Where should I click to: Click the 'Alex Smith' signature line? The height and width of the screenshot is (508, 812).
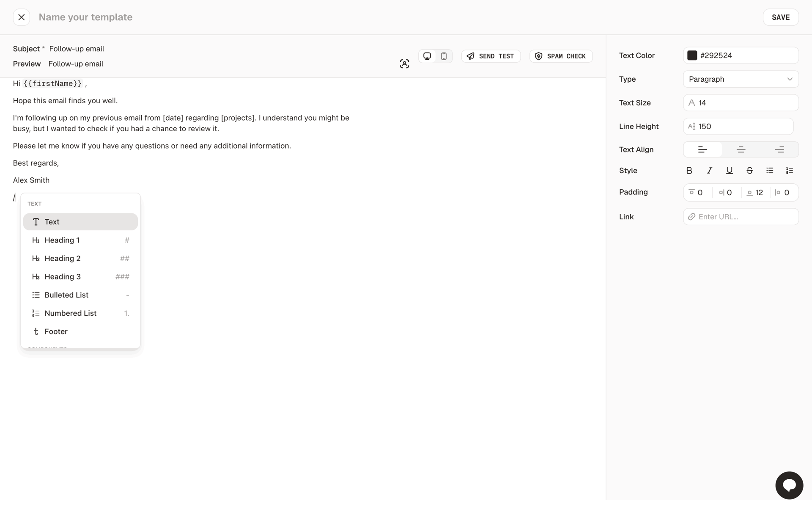31,180
